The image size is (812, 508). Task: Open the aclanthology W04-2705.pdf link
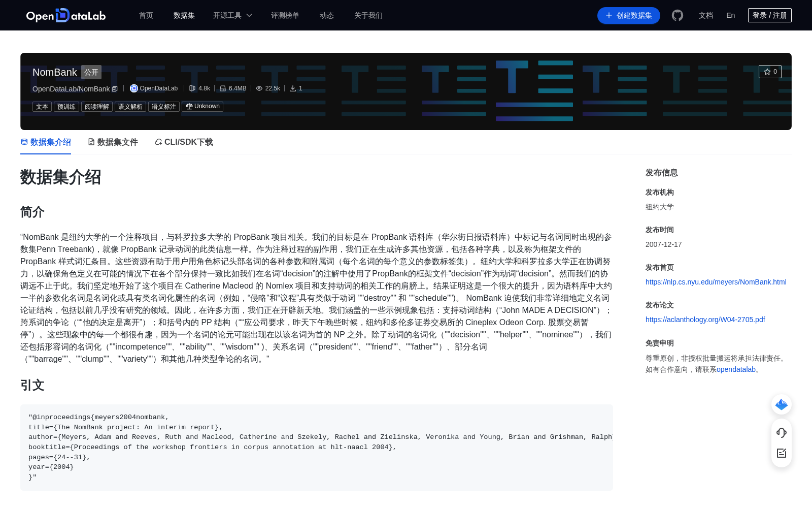[705, 320]
